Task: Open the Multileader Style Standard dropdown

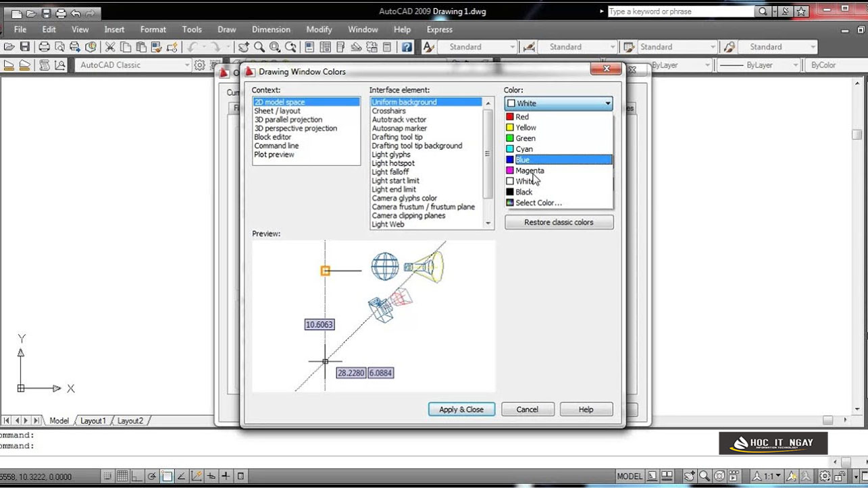Action: pyautogui.click(x=777, y=47)
